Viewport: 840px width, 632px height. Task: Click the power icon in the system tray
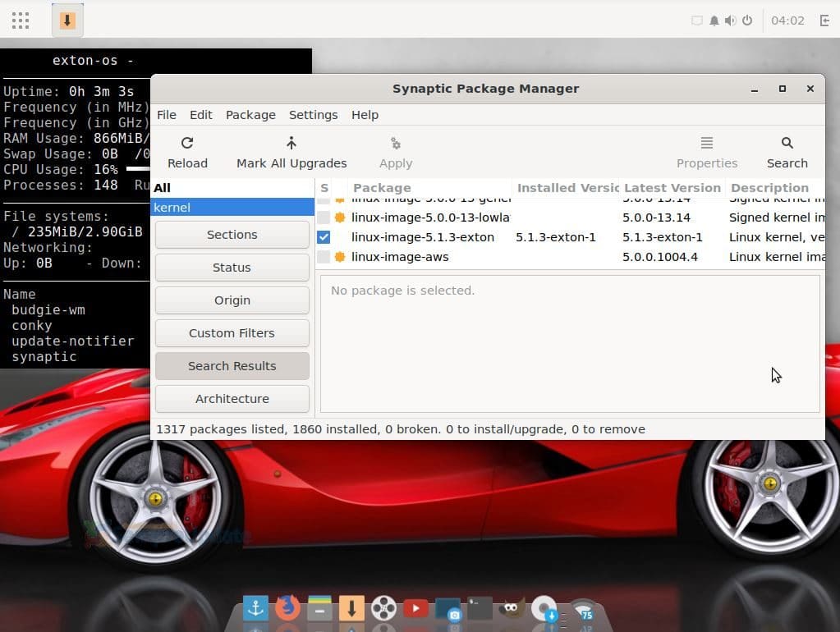click(x=747, y=21)
